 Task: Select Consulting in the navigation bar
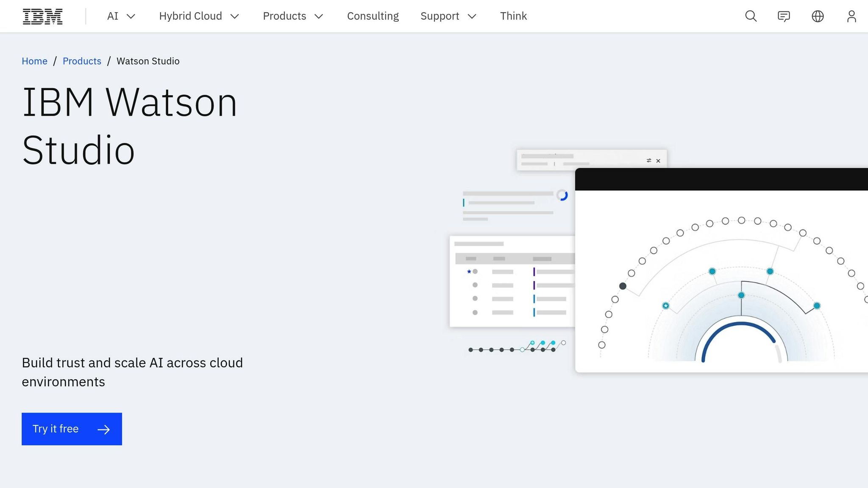click(x=373, y=16)
